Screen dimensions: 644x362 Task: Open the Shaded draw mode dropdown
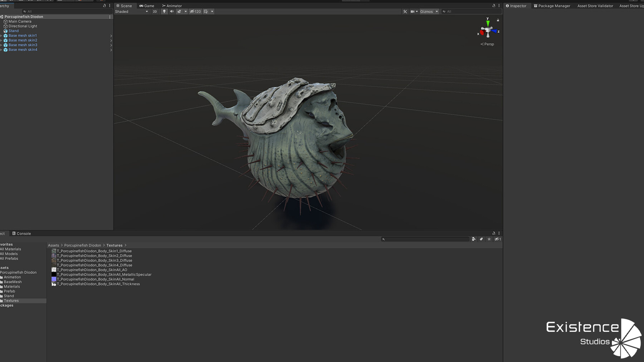pyautogui.click(x=132, y=11)
